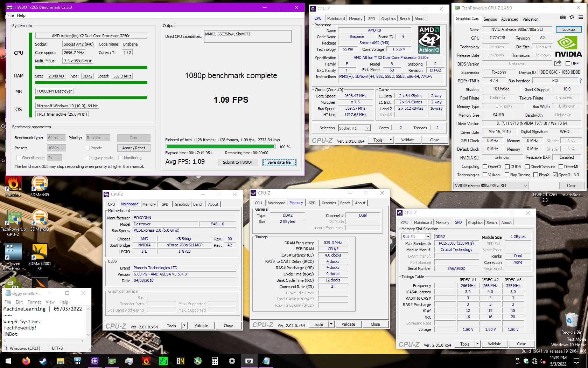Screen dimensions: 588x368
Task: Toggle the Vulkan checkbox
Action: pyautogui.click(x=485, y=175)
